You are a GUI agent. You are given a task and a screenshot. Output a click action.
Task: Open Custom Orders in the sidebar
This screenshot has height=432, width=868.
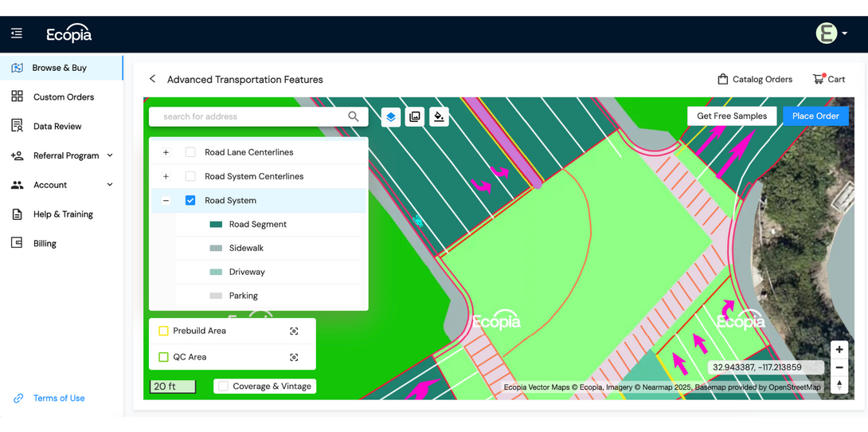64,97
